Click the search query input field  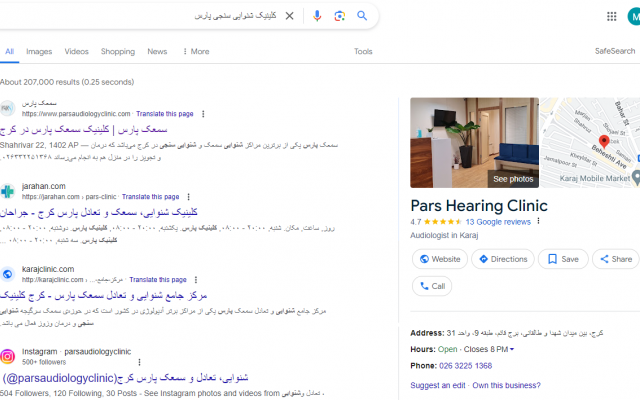tap(139, 16)
